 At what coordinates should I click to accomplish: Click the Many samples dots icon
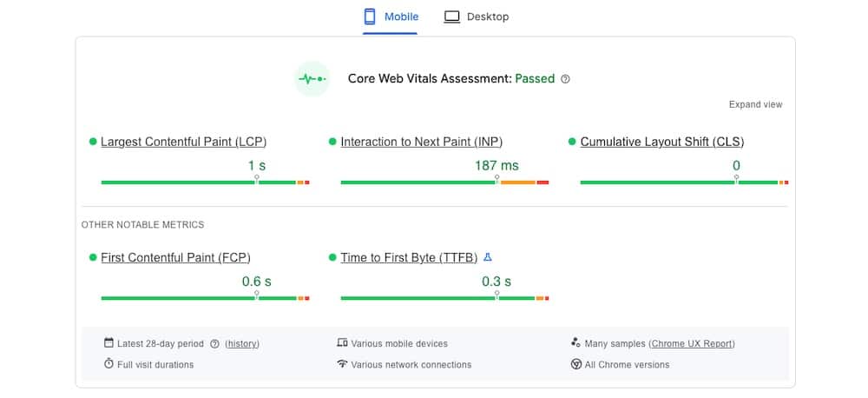pyautogui.click(x=575, y=343)
